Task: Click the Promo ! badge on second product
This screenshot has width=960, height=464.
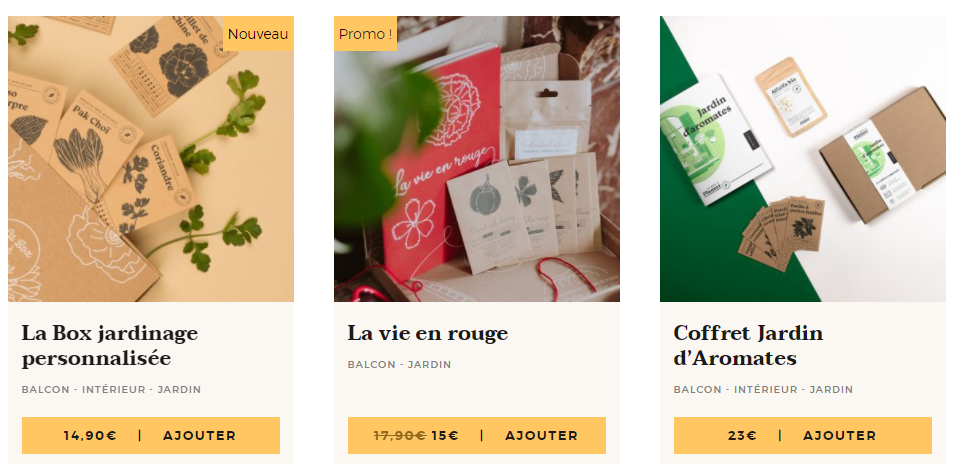Action: pos(366,34)
